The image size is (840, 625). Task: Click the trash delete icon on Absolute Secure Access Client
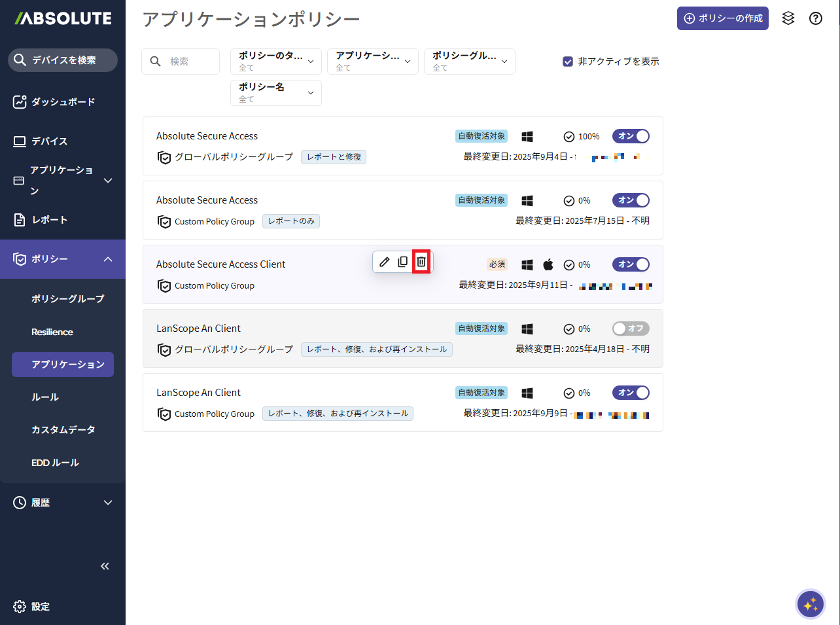[x=421, y=262]
